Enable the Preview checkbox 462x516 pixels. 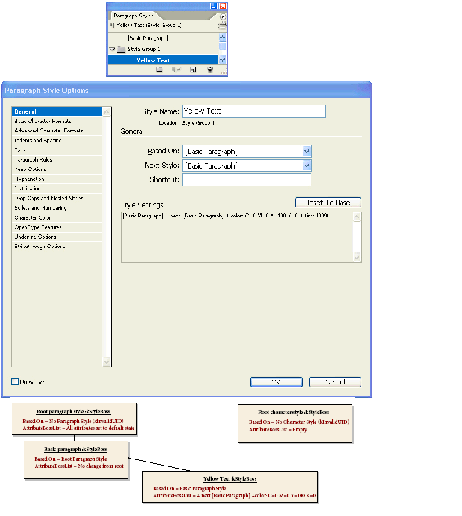coord(15,381)
